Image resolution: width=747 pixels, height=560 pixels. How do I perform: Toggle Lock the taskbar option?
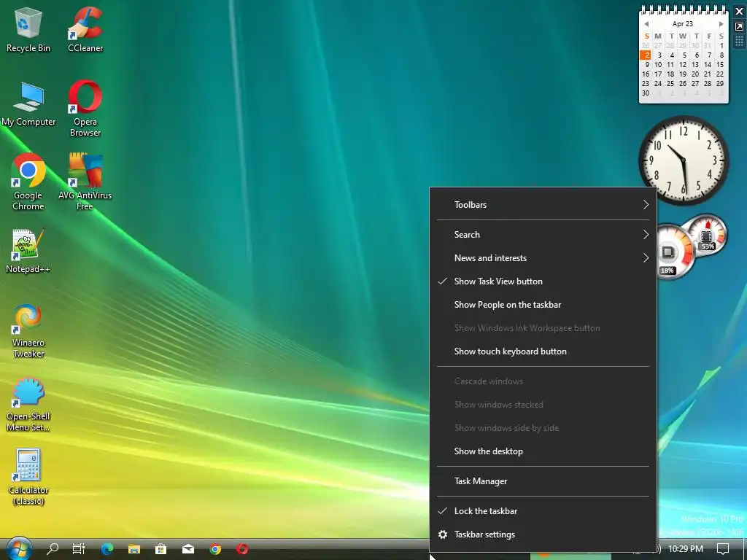coord(543,511)
